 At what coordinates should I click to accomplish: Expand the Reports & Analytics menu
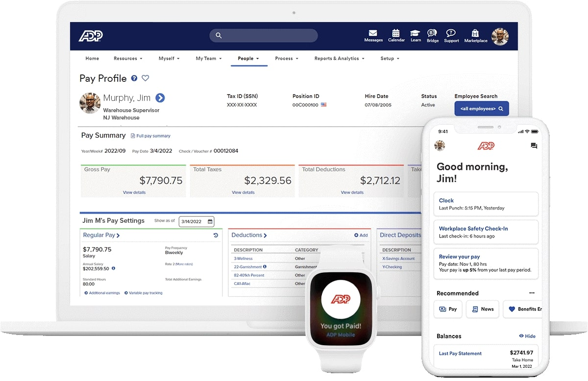click(339, 58)
